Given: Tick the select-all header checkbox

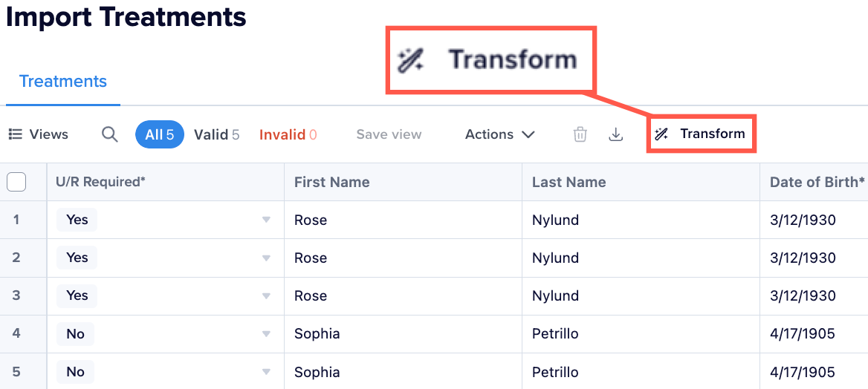Looking at the screenshot, I should (16, 181).
